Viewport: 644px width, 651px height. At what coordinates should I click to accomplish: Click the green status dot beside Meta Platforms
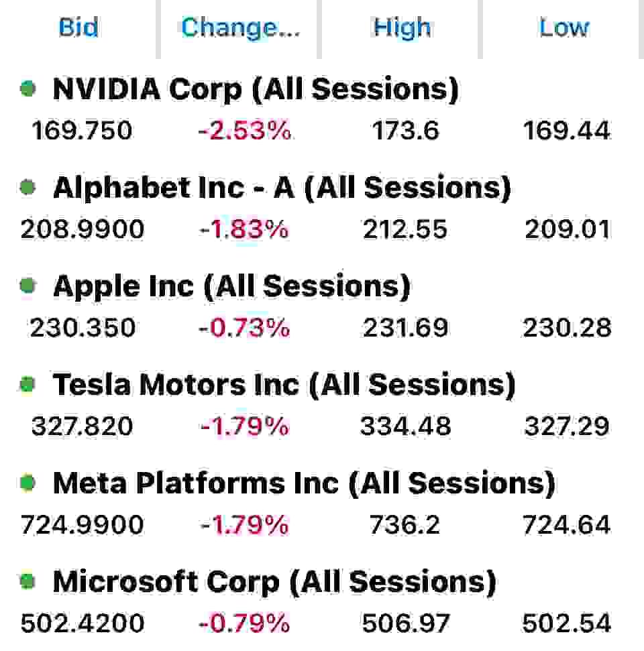28,483
